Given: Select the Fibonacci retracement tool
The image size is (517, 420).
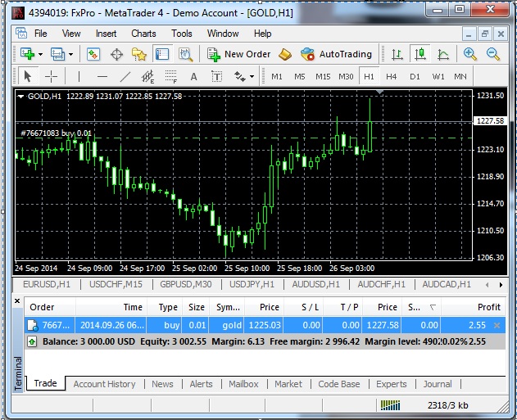Looking at the screenshot, I should tap(170, 76).
